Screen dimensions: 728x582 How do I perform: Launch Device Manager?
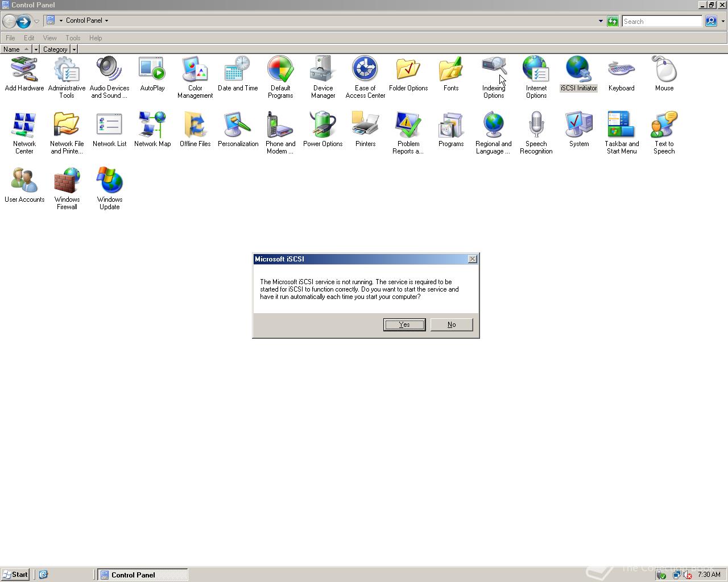[323, 77]
